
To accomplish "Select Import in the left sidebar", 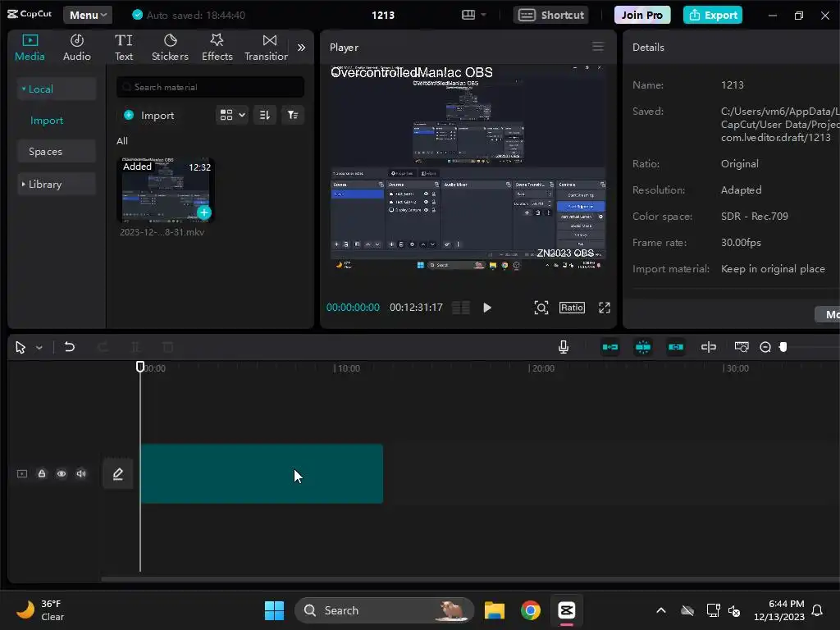I will 47,121.
